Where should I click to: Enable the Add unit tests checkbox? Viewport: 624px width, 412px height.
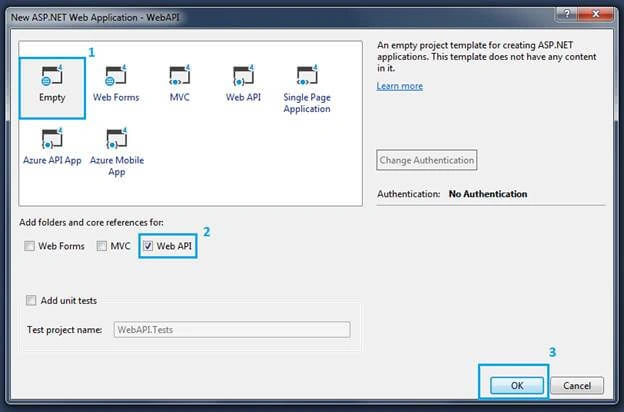point(31,300)
